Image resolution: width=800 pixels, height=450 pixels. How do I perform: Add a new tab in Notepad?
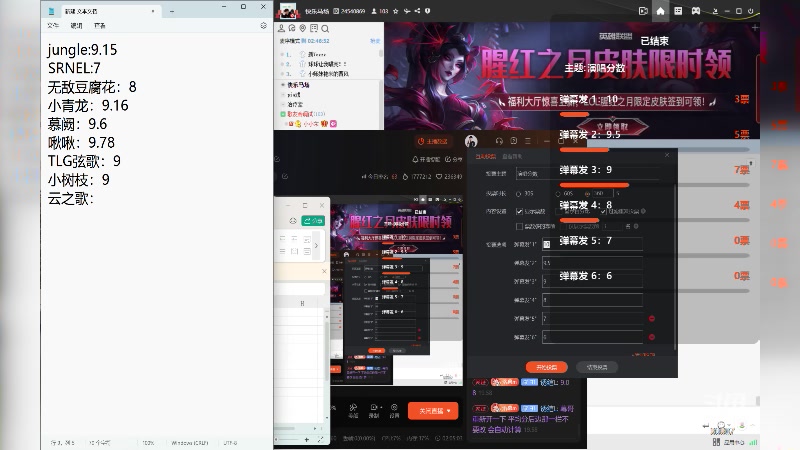point(172,11)
